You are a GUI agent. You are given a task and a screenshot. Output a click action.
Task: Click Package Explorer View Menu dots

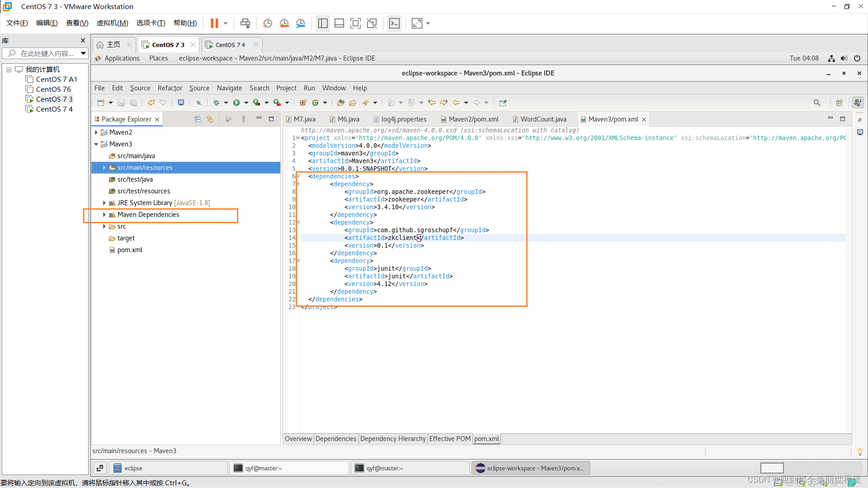[244, 119]
